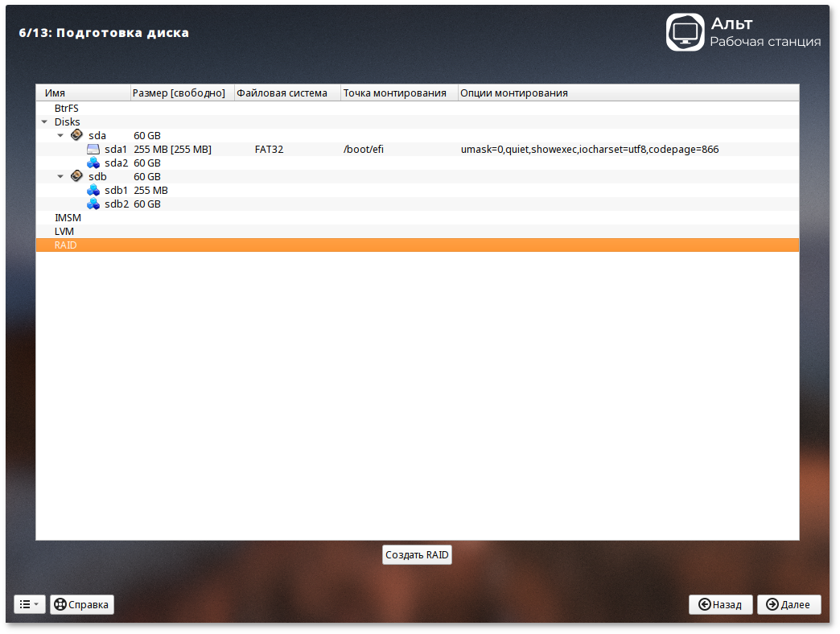Select the BtrFS tree item
Viewport: 840px width, 634px height.
(66, 108)
